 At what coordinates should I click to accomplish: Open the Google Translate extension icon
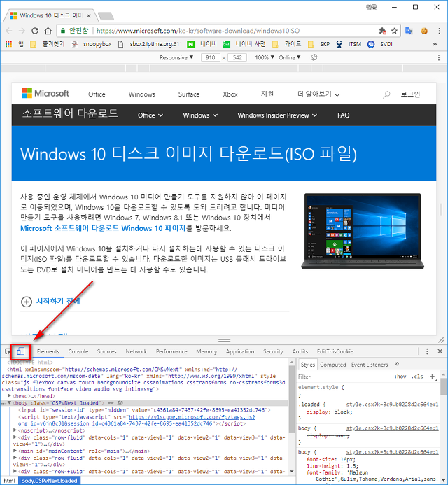[409, 31]
